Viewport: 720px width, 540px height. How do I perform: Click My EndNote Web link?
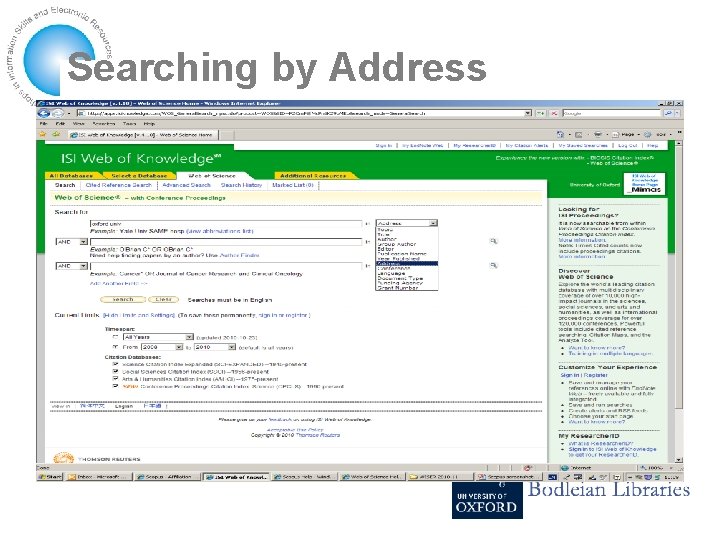click(422, 145)
